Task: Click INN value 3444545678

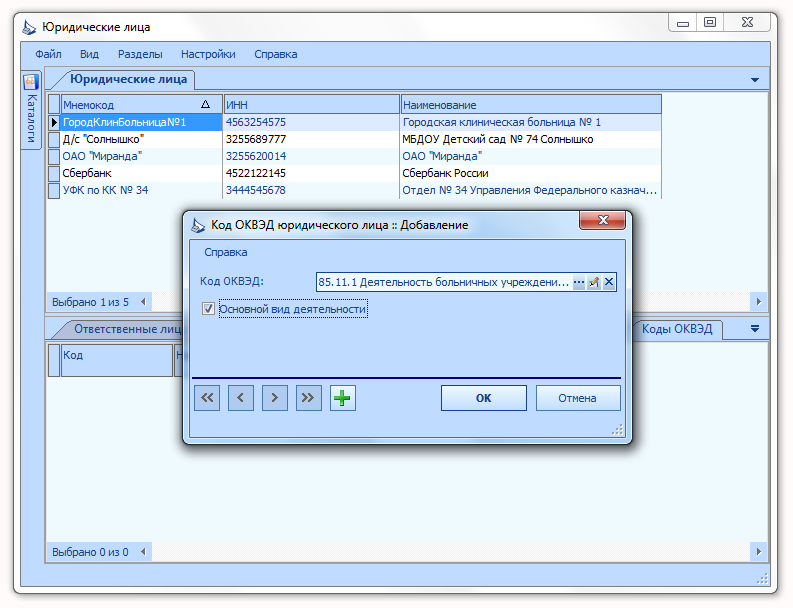Action: pyautogui.click(x=256, y=191)
